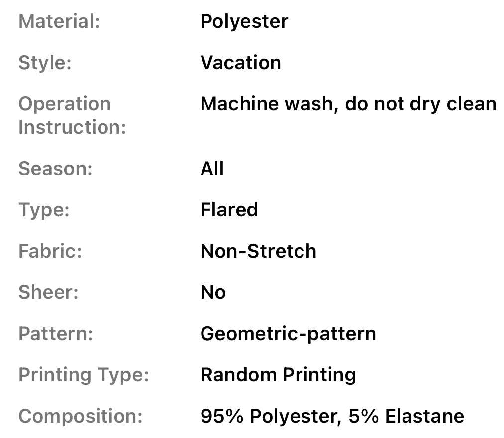Click the Printing Type label
This screenshot has height=438, width=504.
tap(84, 375)
